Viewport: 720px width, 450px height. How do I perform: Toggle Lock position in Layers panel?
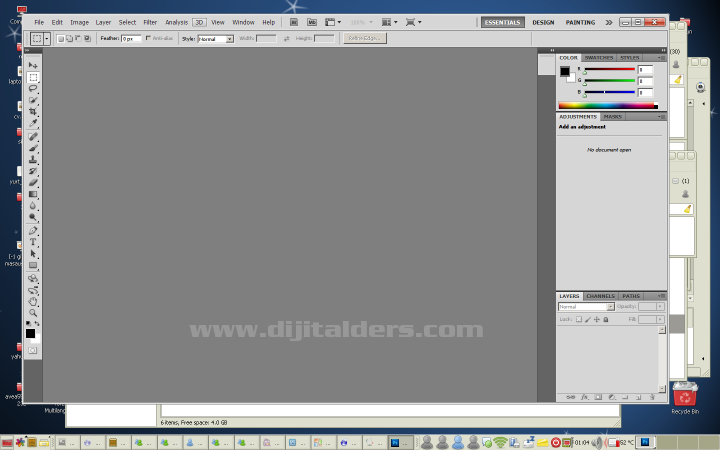596,319
